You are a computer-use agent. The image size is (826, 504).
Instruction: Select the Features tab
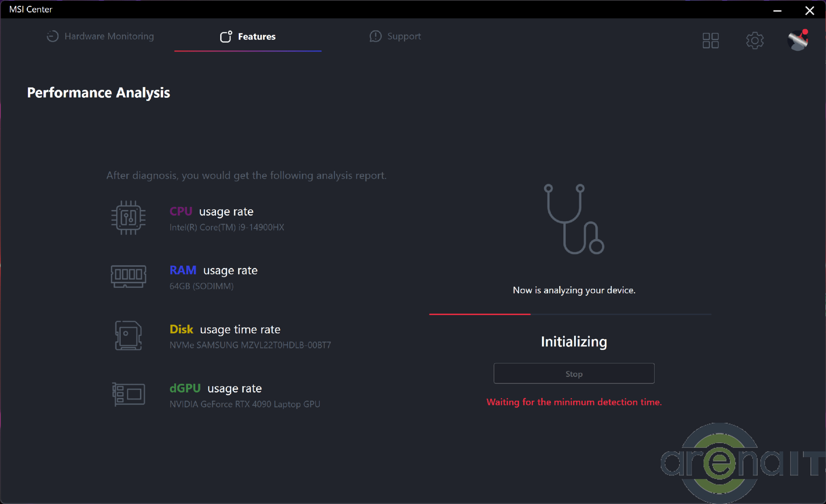pos(248,36)
